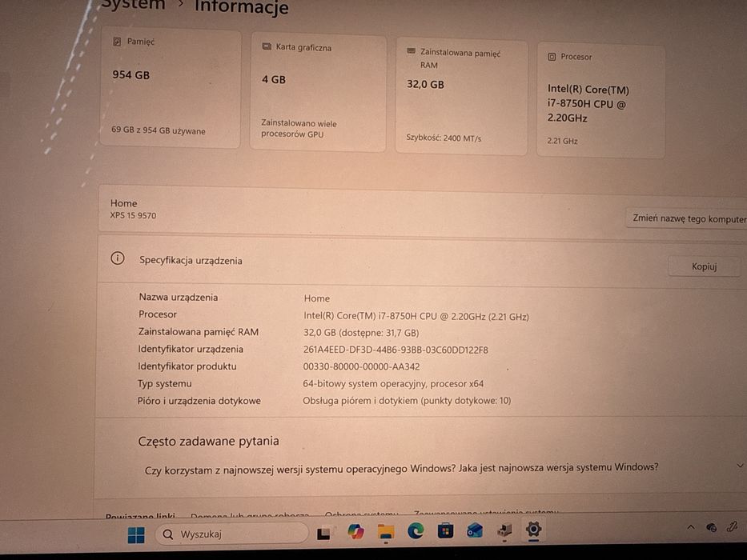Viewport: 747px width, 560px height.
Task: Open the question Czy korzystam z najnowszej wersji
Action: coord(401,469)
